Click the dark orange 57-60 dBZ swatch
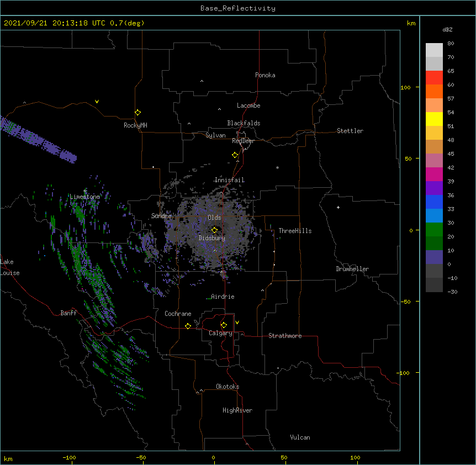 click(434, 91)
